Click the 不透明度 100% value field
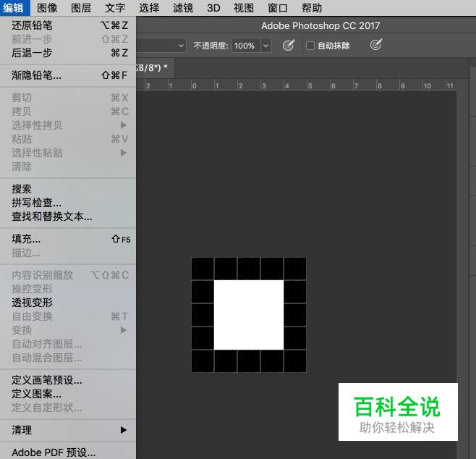This screenshot has height=459, width=476. [x=246, y=46]
